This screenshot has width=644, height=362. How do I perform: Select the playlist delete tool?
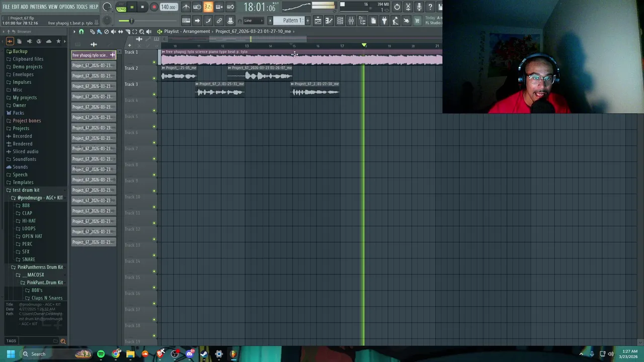pyautogui.click(x=106, y=32)
